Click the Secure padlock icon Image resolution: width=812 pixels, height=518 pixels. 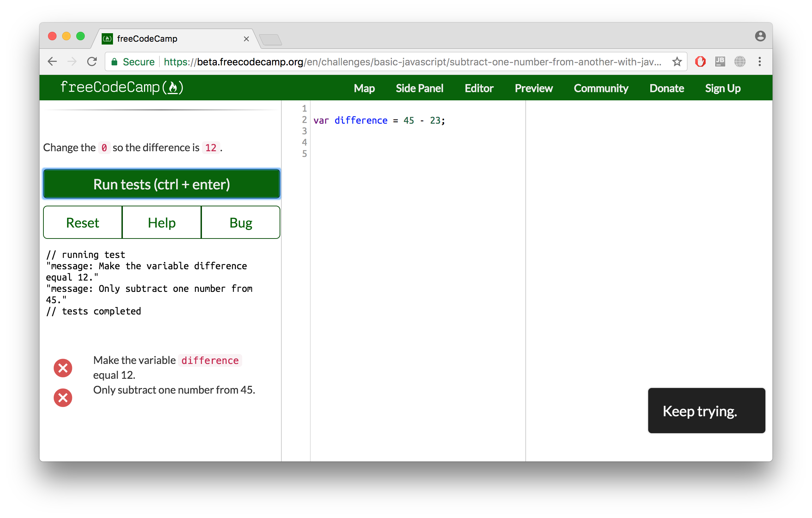click(x=114, y=61)
